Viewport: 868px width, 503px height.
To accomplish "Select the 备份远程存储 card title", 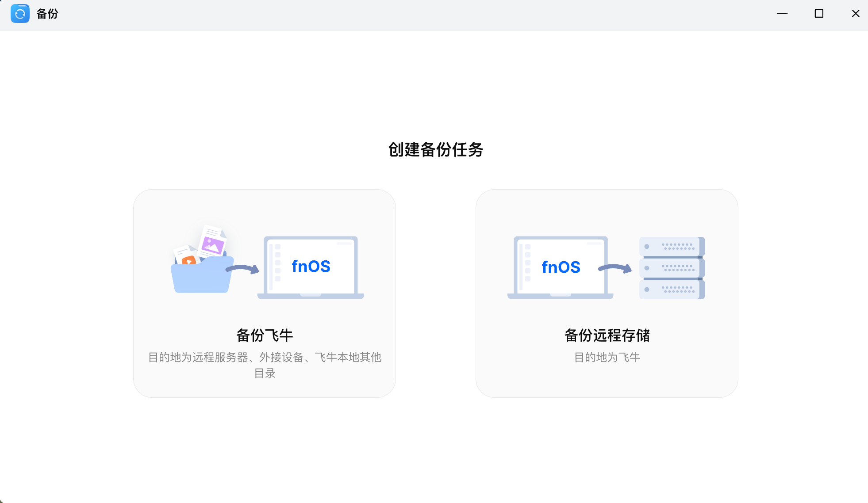I will (x=607, y=335).
